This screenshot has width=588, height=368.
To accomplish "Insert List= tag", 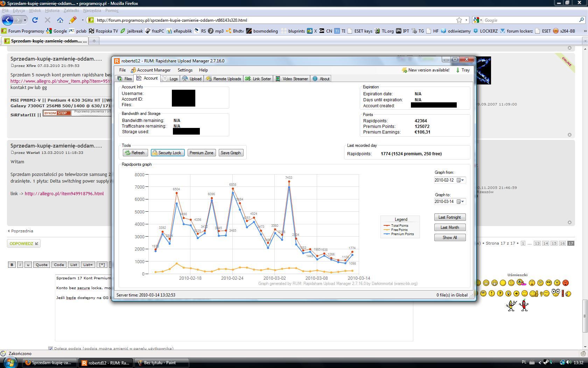I will click(x=87, y=265).
